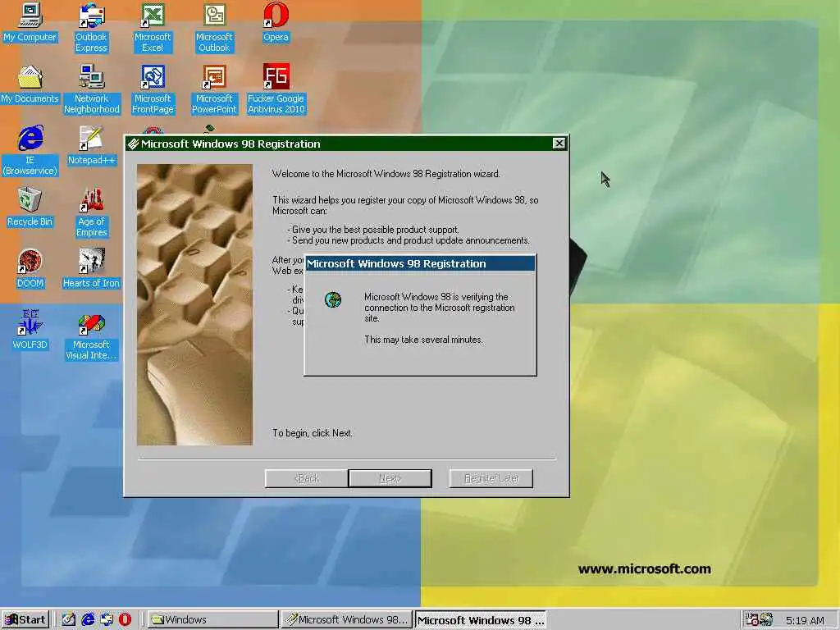
Task: Launch Outlook Express from the desktop
Action: coord(91,27)
